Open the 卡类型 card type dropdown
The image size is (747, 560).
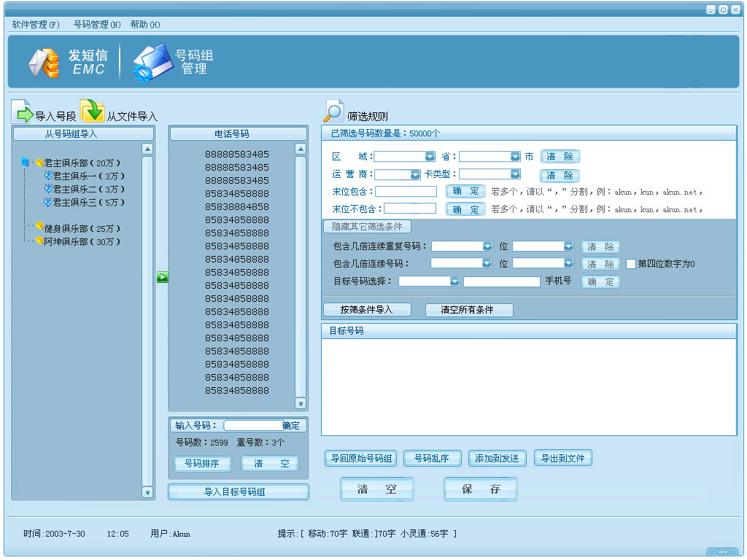click(x=514, y=173)
